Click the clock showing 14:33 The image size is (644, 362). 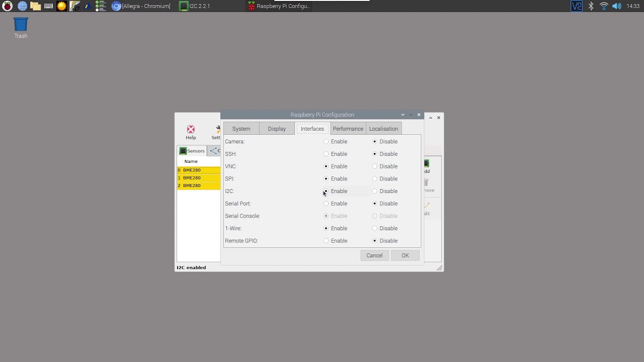[633, 6]
